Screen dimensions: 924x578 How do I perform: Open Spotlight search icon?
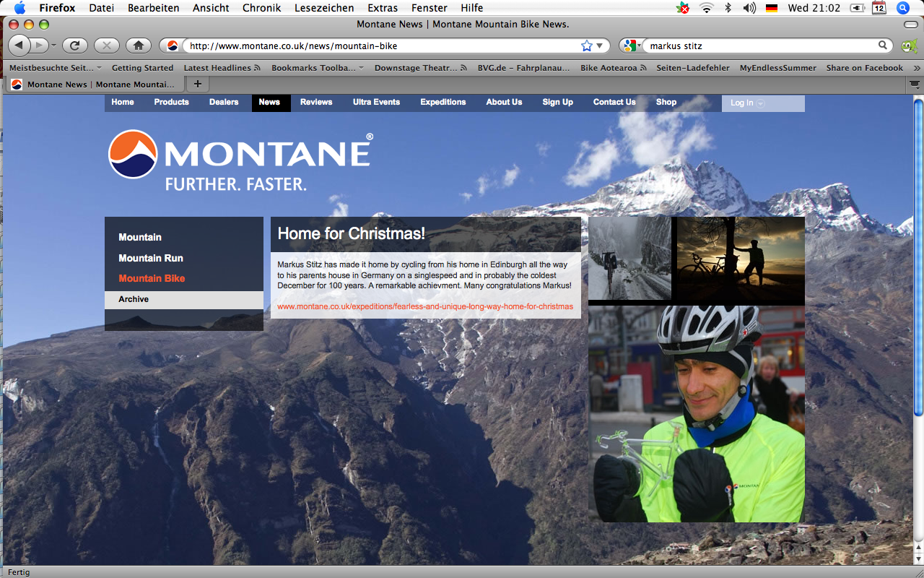pyautogui.click(x=902, y=8)
